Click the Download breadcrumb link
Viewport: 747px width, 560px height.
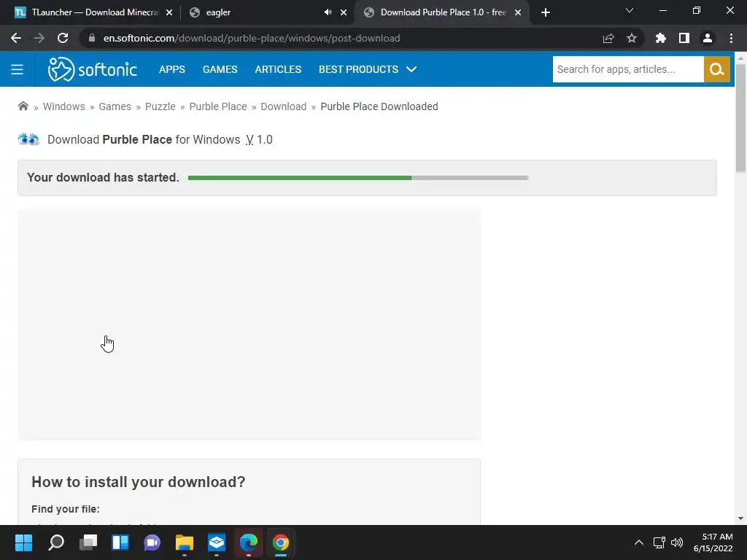click(x=284, y=106)
